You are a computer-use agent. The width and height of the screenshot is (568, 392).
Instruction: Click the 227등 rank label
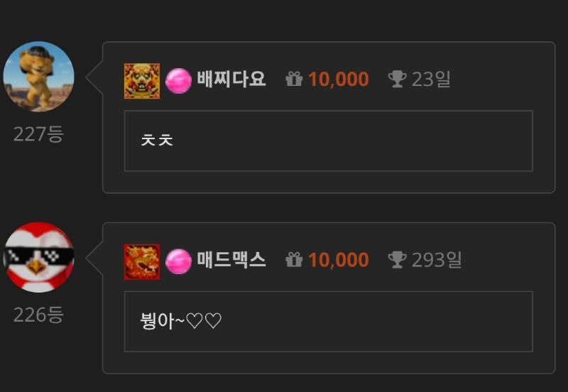coord(38,134)
